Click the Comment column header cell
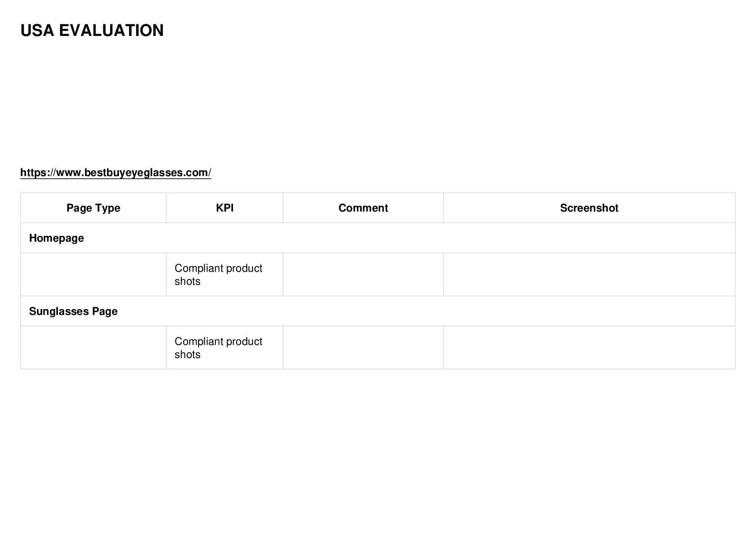 pos(363,208)
